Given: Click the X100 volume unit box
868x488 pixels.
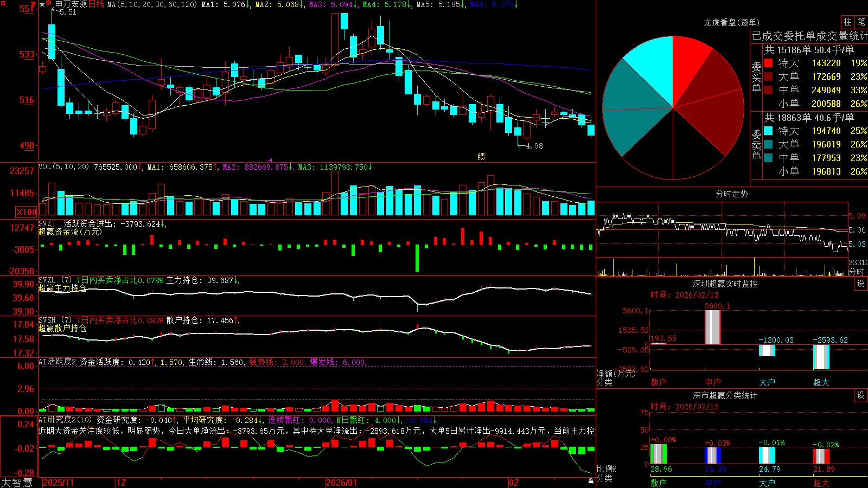Looking at the screenshot, I should [x=26, y=212].
